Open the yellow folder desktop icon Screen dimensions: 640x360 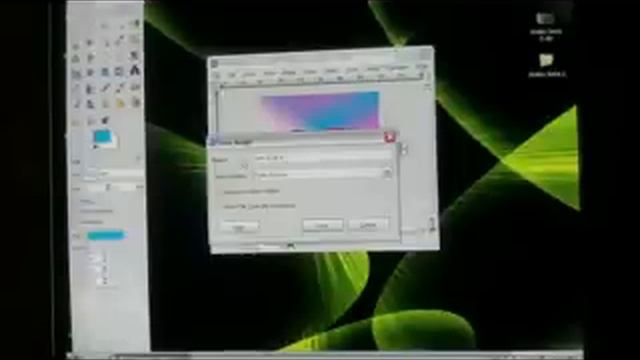[546, 60]
